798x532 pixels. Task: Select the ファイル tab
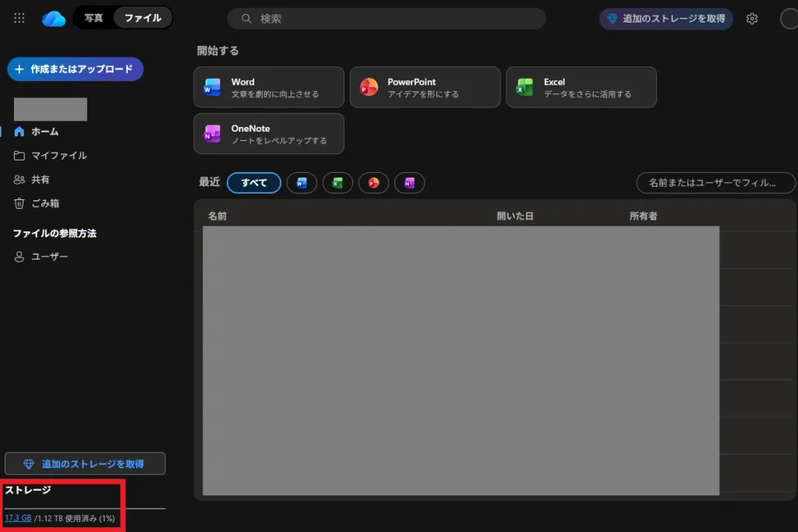[143, 18]
